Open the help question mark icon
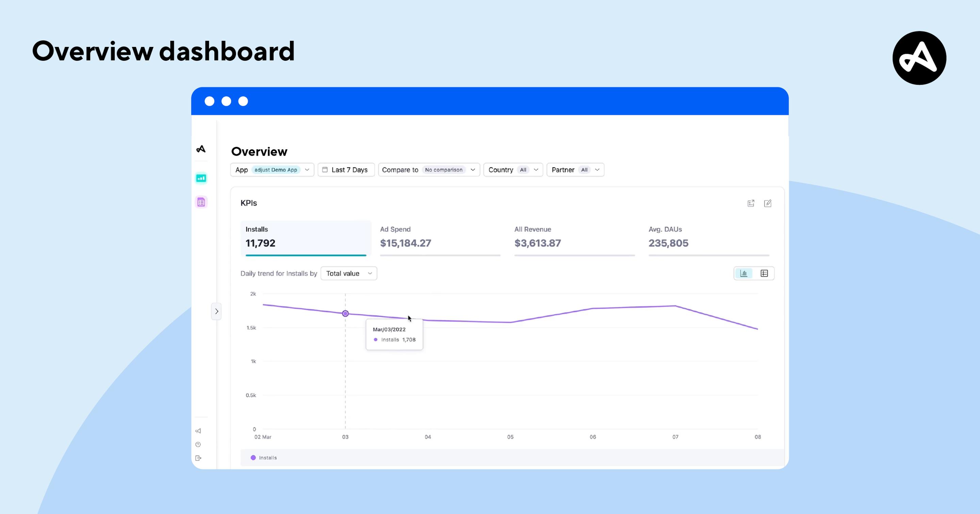980x514 pixels. click(198, 444)
